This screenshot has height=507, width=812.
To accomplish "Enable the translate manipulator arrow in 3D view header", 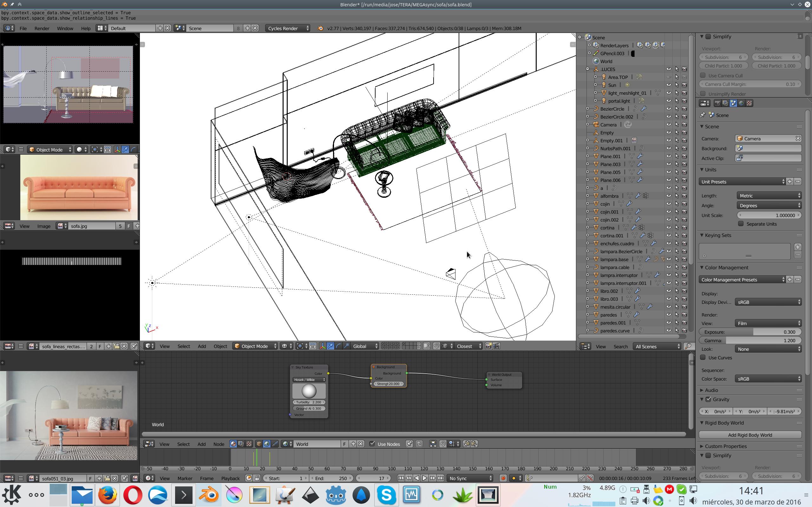I will tap(330, 346).
